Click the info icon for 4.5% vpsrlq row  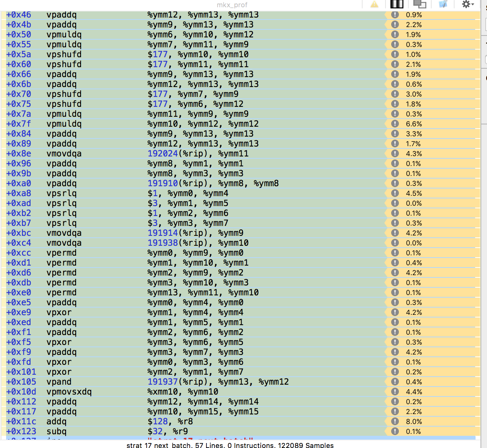[x=395, y=193]
